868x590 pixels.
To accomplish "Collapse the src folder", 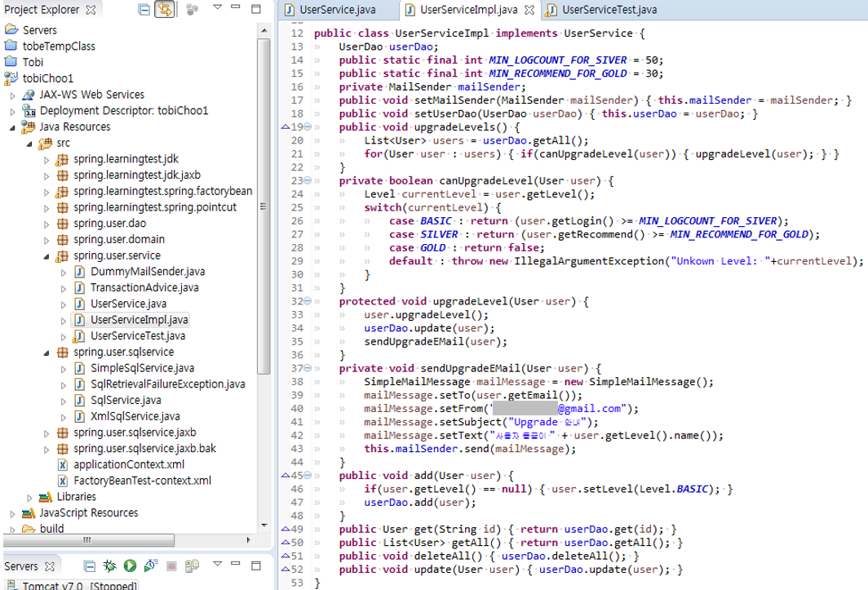I will click(x=29, y=144).
